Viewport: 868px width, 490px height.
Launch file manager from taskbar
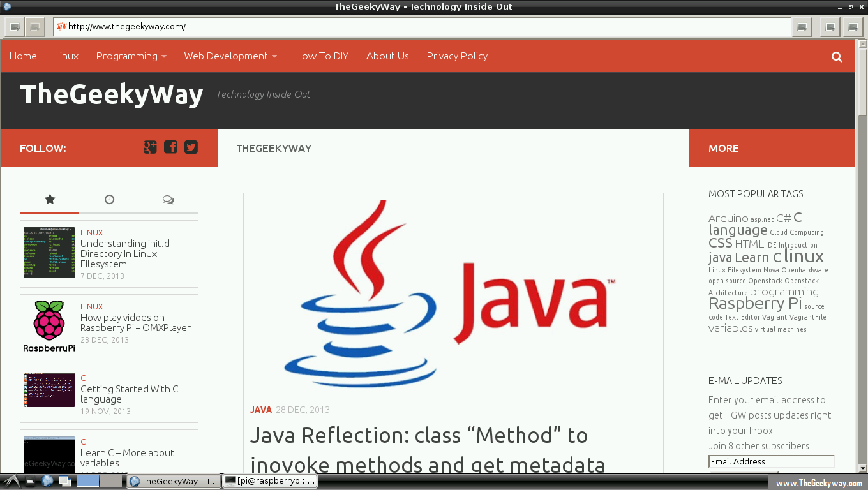30,482
